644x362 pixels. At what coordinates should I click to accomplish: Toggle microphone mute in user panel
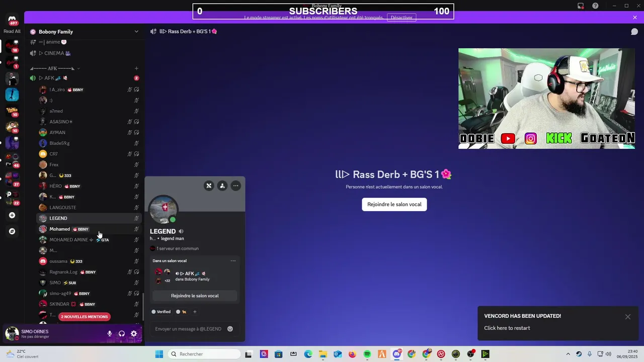110,334
